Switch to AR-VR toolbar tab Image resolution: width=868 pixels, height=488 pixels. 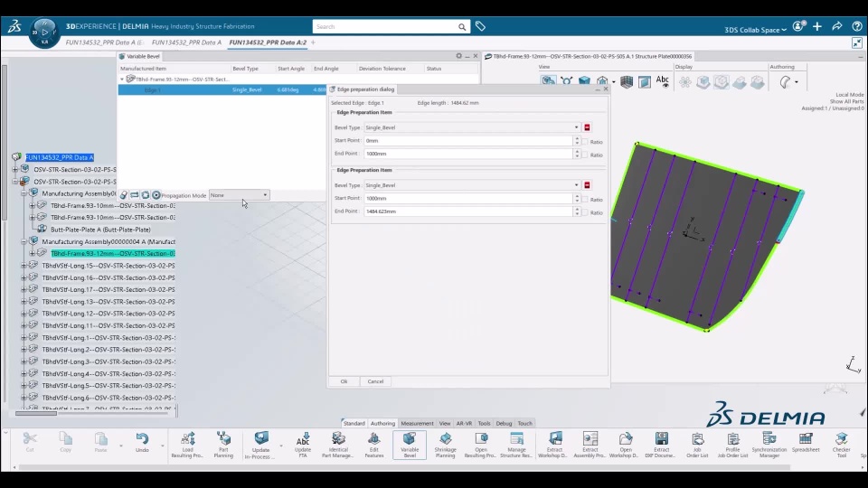click(464, 423)
